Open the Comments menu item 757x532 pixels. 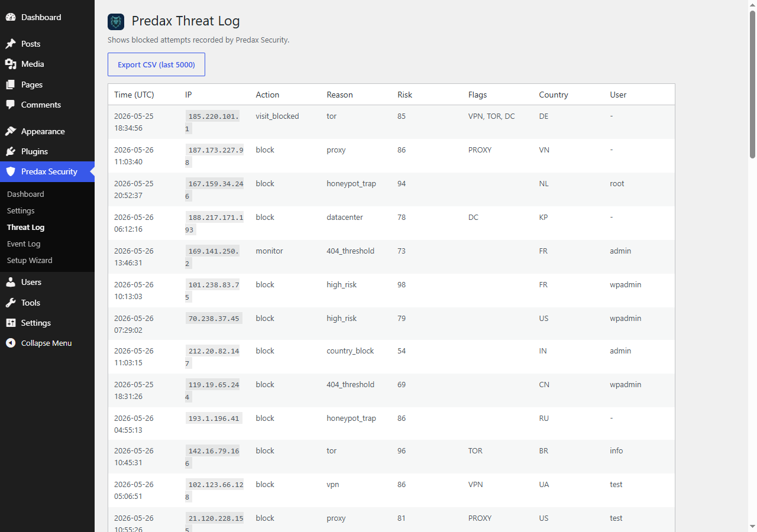click(47, 105)
